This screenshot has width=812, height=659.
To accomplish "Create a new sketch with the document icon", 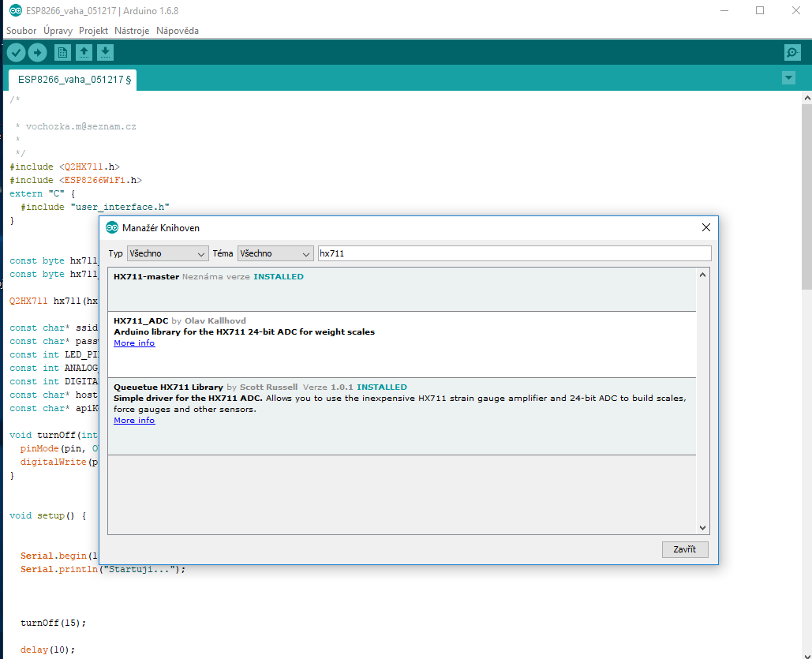I will pyautogui.click(x=62, y=52).
